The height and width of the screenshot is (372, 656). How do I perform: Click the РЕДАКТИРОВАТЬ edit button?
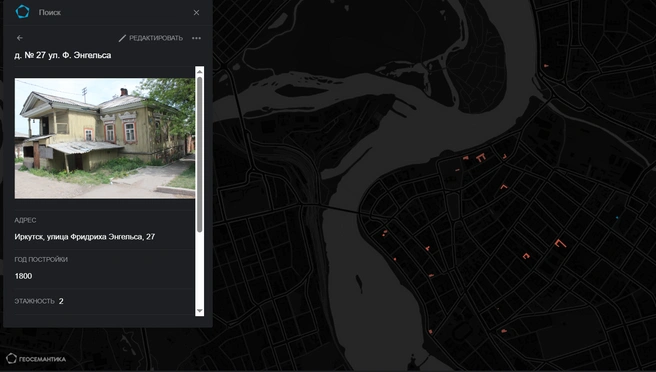(x=151, y=38)
